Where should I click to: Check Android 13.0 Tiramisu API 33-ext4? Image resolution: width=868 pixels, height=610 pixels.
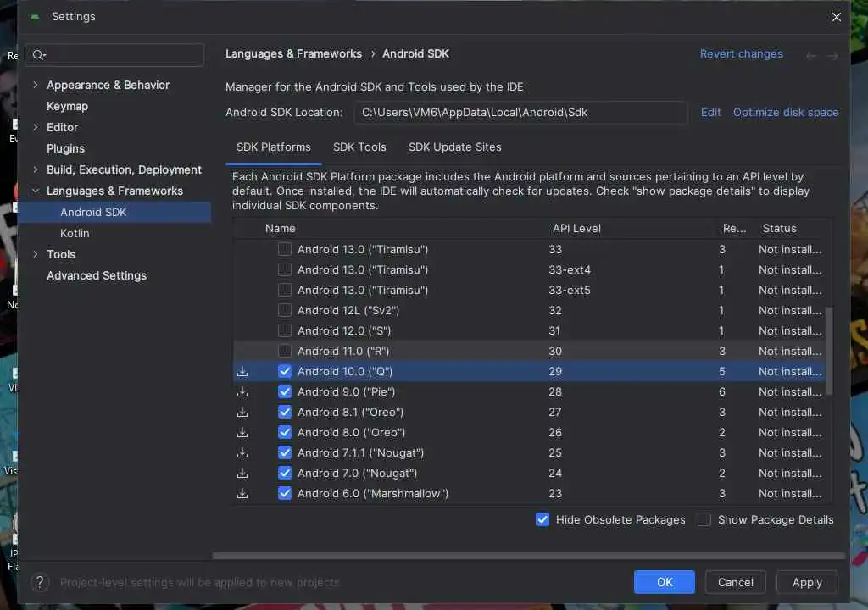(285, 269)
